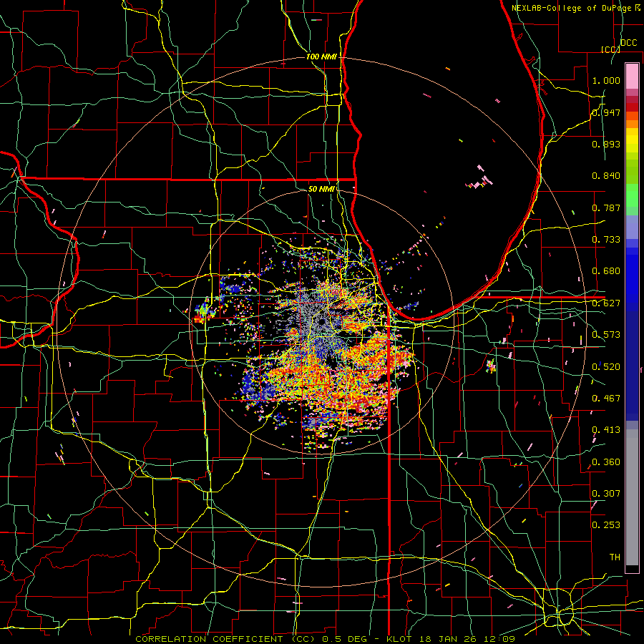Select the 0.467 scale value
The width and height of the screenshot is (644, 644).
(x=606, y=399)
